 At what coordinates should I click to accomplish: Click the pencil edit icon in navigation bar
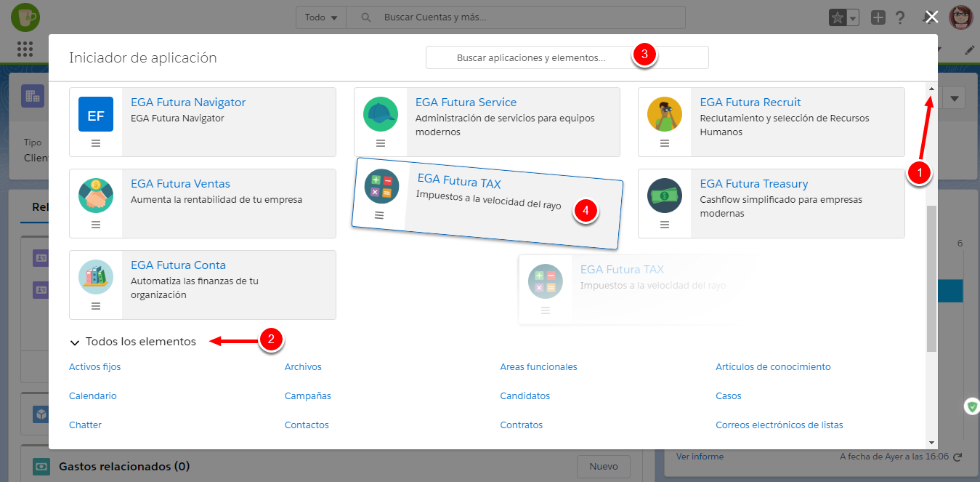pyautogui.click(x=970, y=50)
